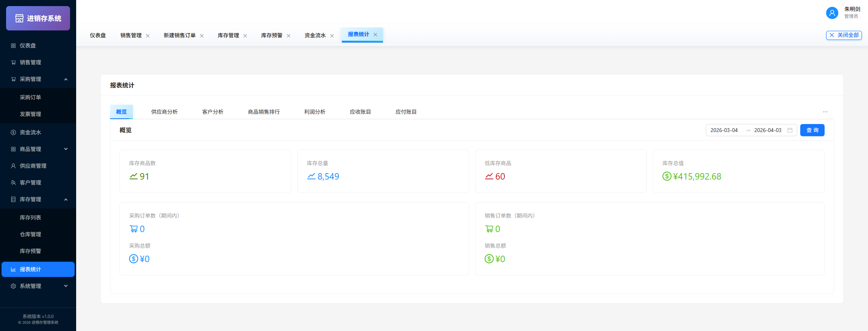868x331 pixels.
Task: Click the 库存总值 value ¥415,992.68
Action: [697, 177]
